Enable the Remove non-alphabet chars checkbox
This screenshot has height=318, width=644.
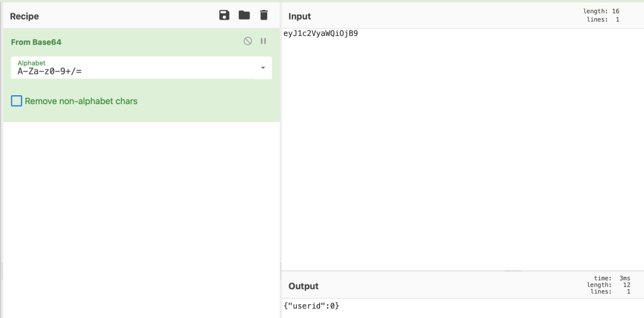tap(16, 101)
